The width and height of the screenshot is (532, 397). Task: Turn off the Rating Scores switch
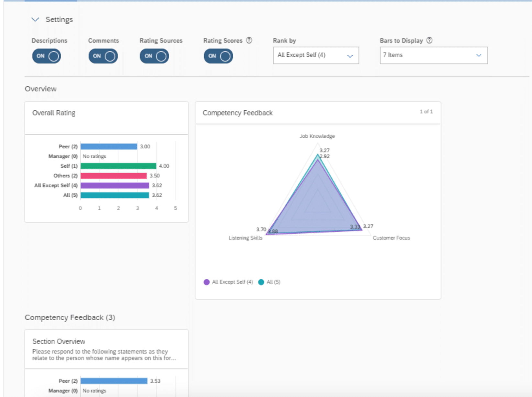(x=218, y=56)
